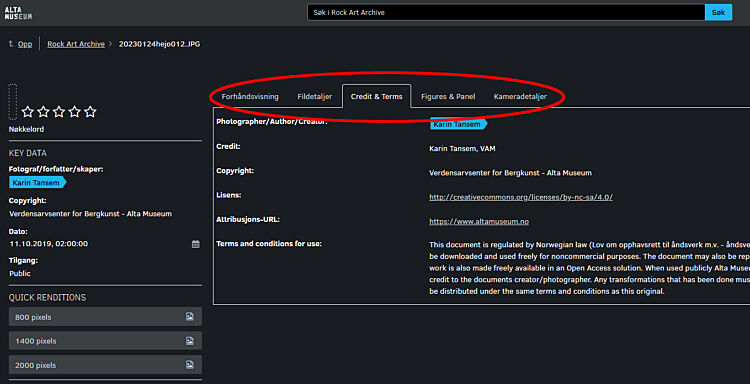Click the calendar icon beside the date
The image size is (750, 384).
click(x=196, y=244)
